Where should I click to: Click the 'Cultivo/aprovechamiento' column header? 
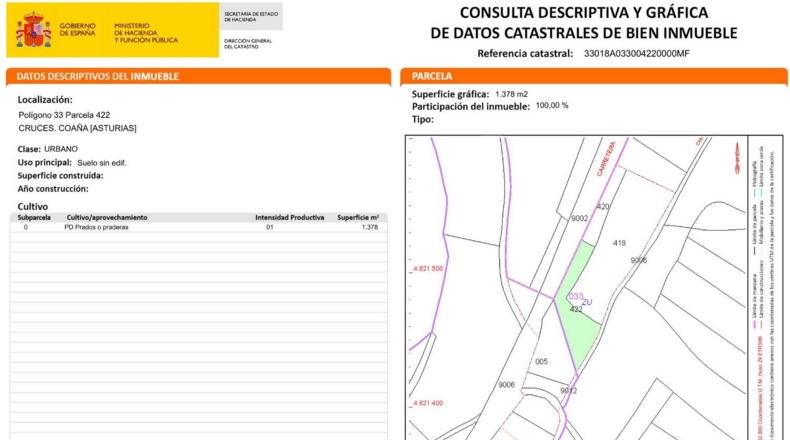107,218
